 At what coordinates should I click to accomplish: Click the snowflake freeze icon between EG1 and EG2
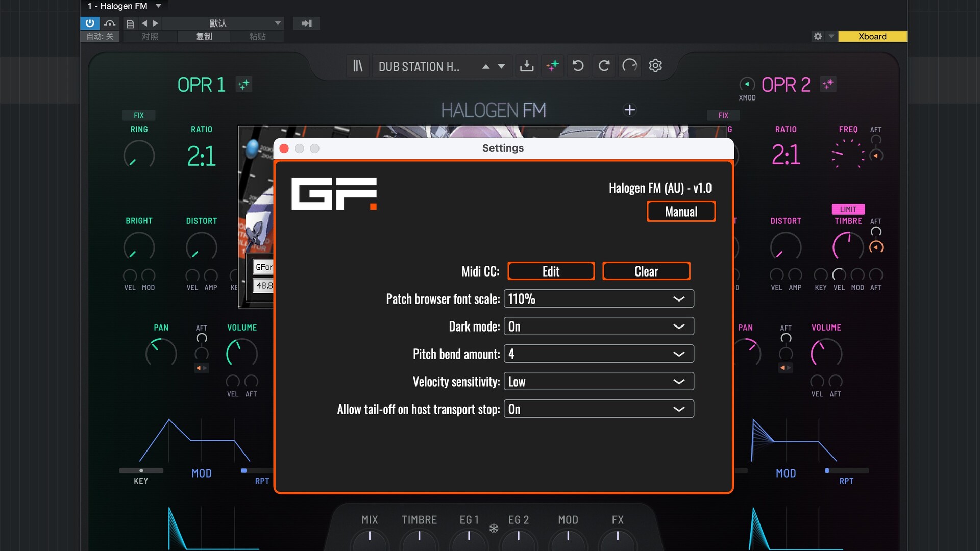pos(494,529)
